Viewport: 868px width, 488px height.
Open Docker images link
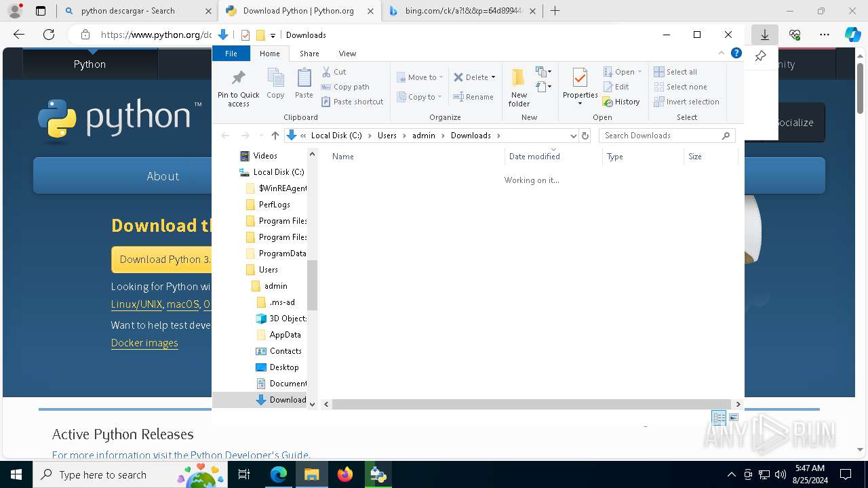click(x=144, y=343)
